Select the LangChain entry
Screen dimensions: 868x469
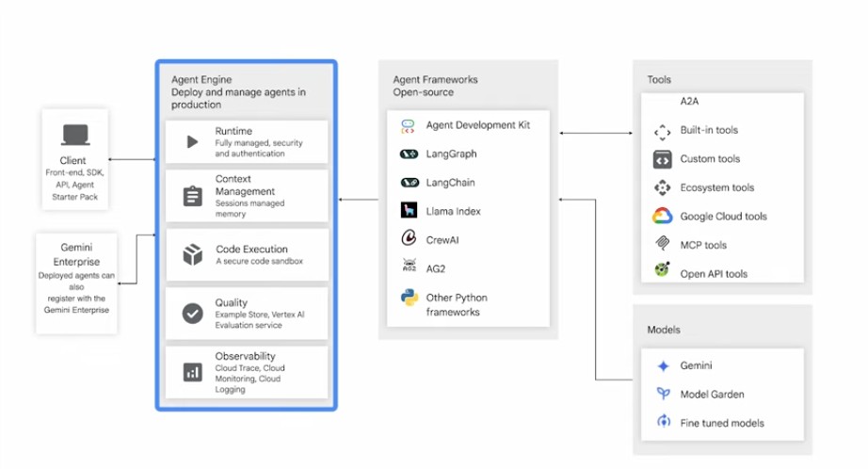click(x=451, y=182)
